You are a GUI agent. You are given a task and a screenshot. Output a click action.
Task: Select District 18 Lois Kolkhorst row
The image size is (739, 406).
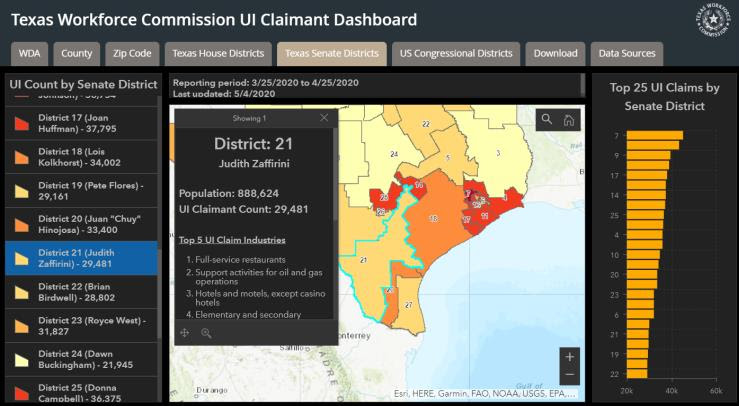point(81,157)
